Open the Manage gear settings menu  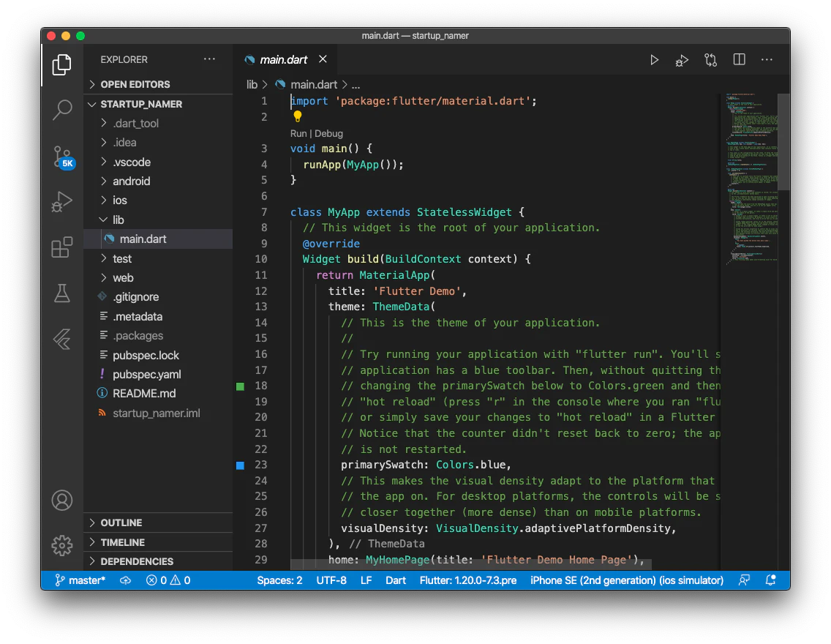point(62,545)
